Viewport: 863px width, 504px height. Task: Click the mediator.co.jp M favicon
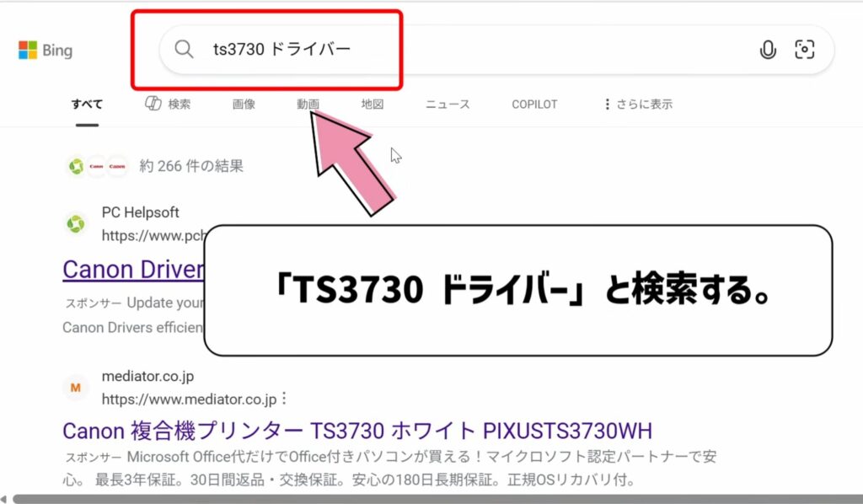(76, 389)
